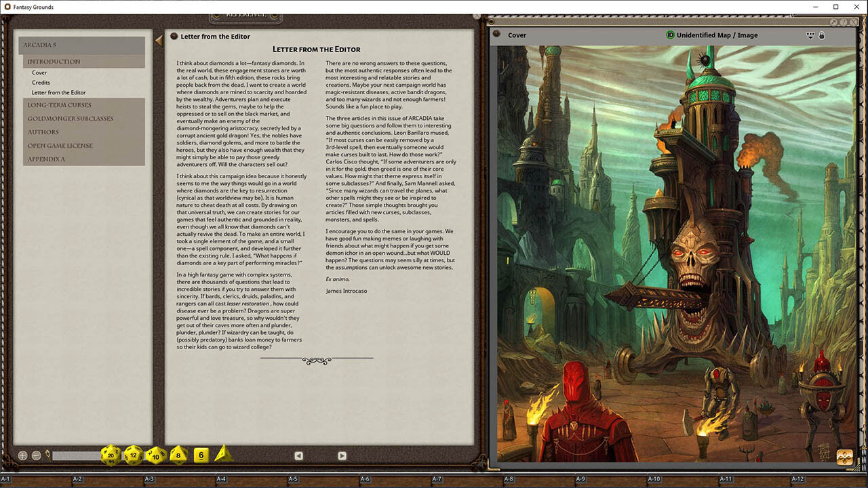Image resolution: width=868 pixels, height=488 pixels.
Task: Select hotkey slot A-5
Action: 293,480
